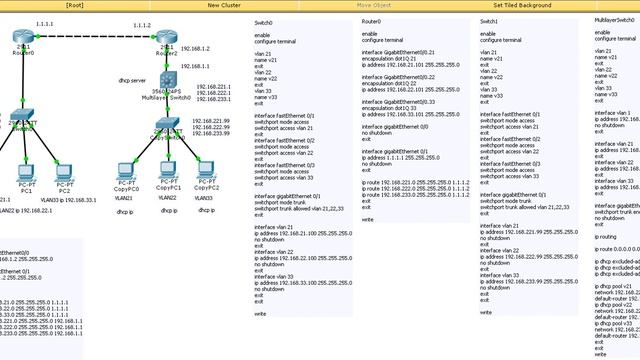Screen dimensions: 640x360
Task: Click the 192.168.233.99 label
Action: [211, 133]
